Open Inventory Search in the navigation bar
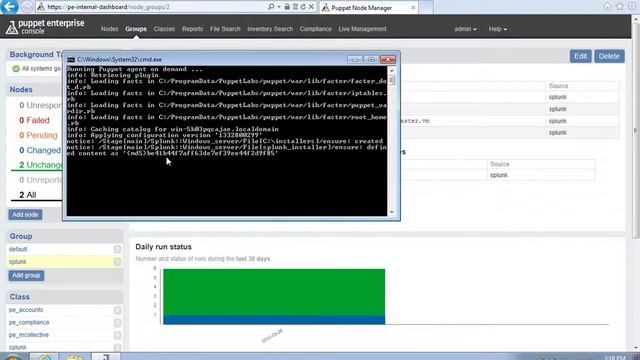 coord(270,29)
